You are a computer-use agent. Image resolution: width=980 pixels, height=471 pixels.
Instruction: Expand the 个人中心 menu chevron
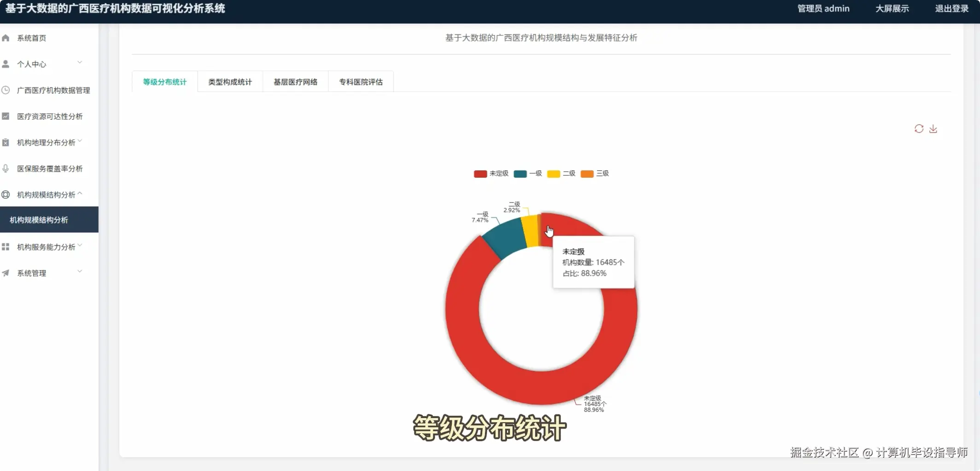point(80,62)
